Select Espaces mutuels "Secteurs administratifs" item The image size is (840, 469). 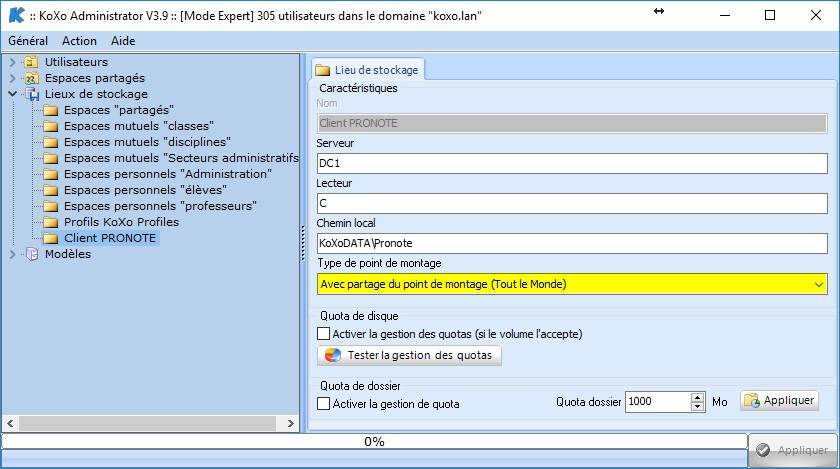(x=181, y=159)
